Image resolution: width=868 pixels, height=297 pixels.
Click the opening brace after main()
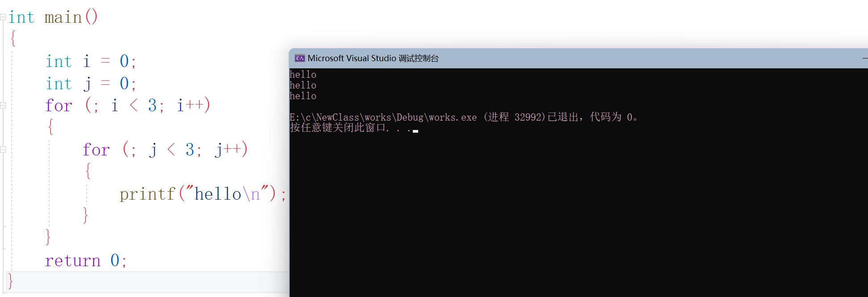coord(13,38)
